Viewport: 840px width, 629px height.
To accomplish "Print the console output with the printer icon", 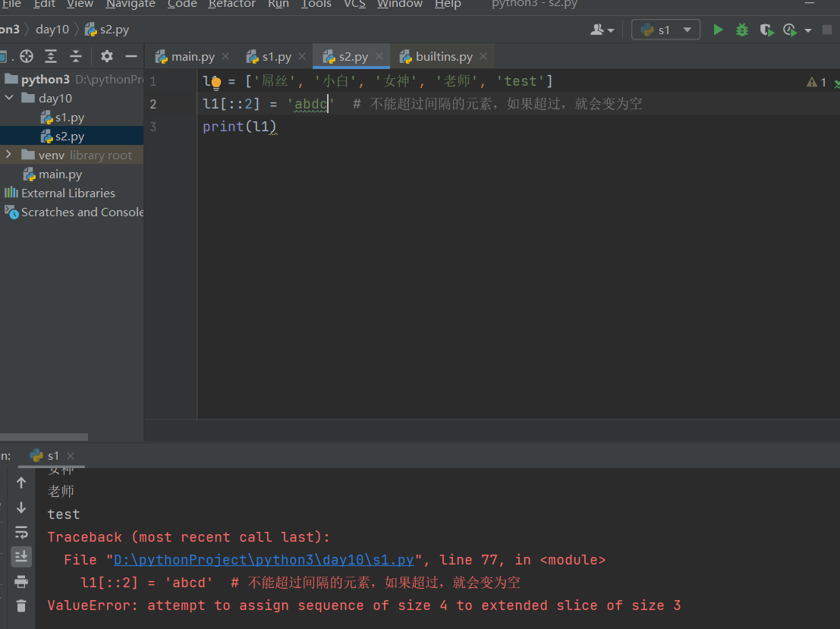I will click(x=21, y=581).
